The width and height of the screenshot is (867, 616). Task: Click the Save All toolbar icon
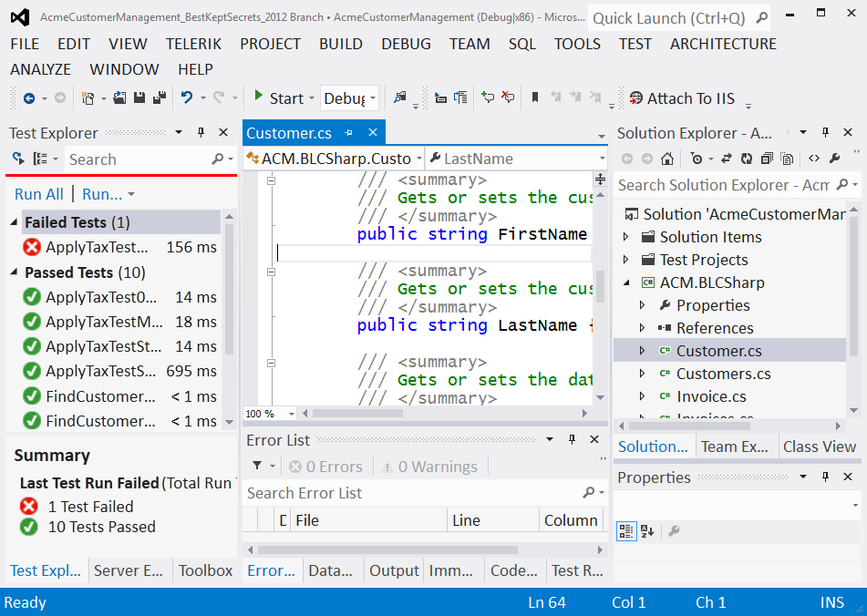[160, 98]
